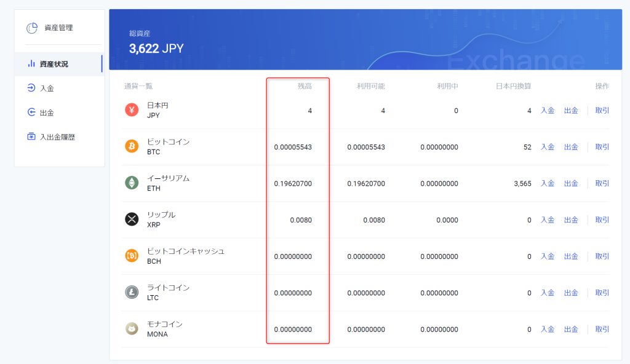630x364 pixels.
Task: Open the 出金 sidebar menu item
Action: tap(47, 113)
